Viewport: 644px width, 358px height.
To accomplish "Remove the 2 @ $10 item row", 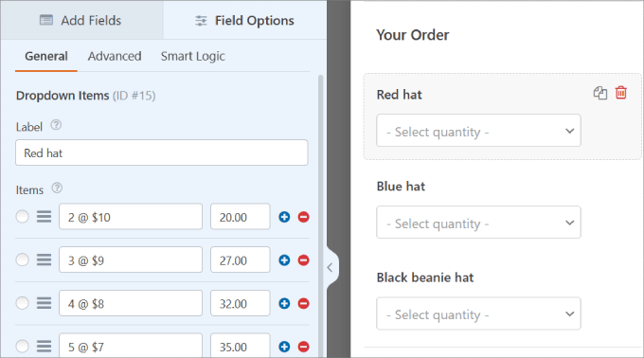I will point(303,217).
